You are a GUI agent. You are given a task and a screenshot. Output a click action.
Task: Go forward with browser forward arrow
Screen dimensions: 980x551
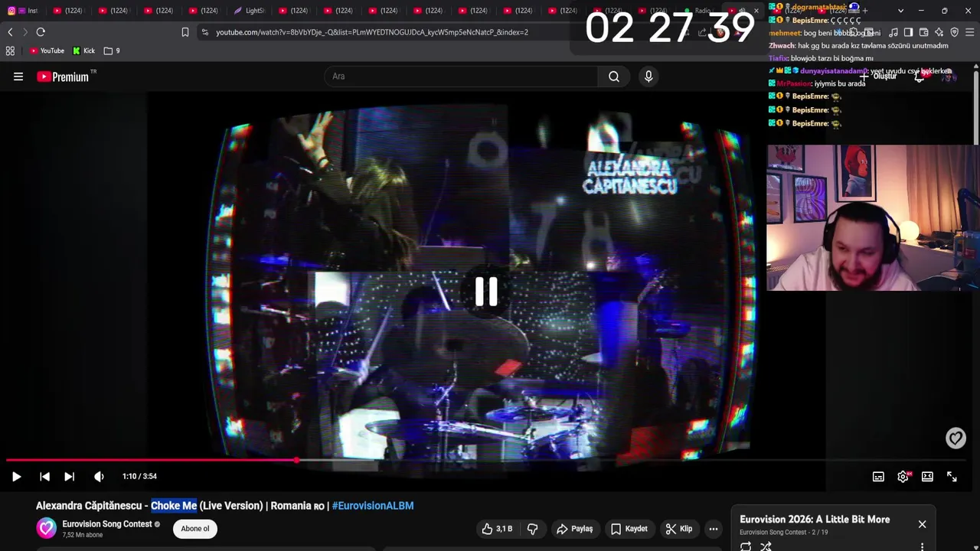24,32
